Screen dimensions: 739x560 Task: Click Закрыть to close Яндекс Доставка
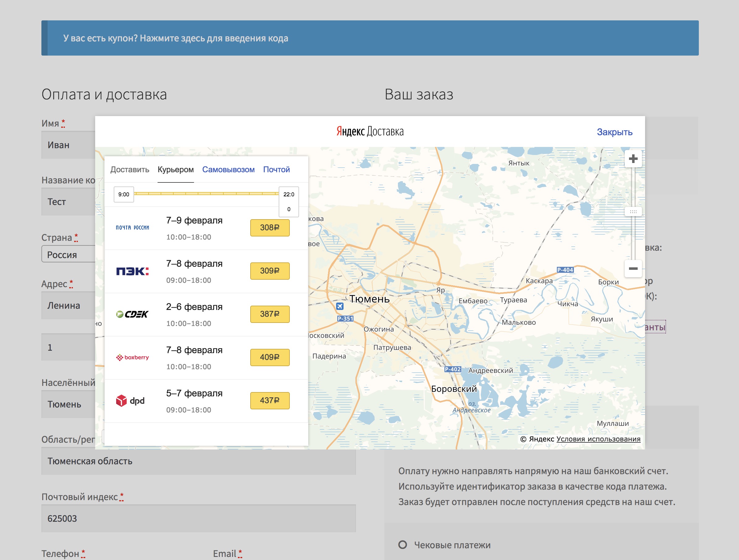pyautogui.click(x=614, y=132)
